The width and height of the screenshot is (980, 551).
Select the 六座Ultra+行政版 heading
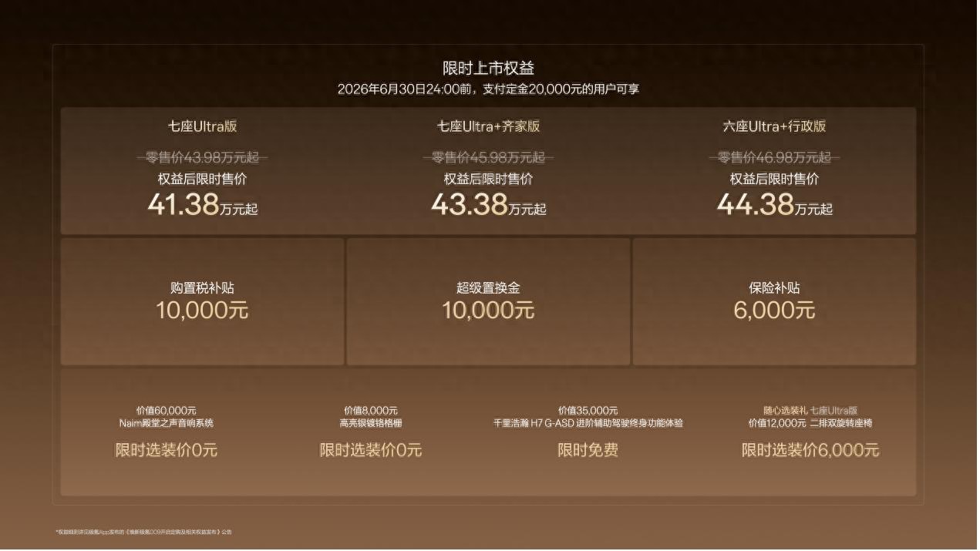pyautogui.click(x=774, y=126)
